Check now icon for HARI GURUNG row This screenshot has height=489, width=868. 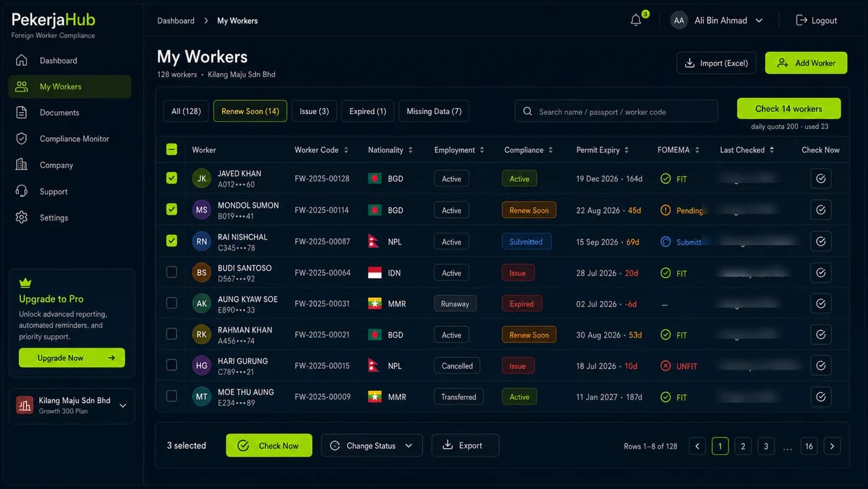click(821, 366)
